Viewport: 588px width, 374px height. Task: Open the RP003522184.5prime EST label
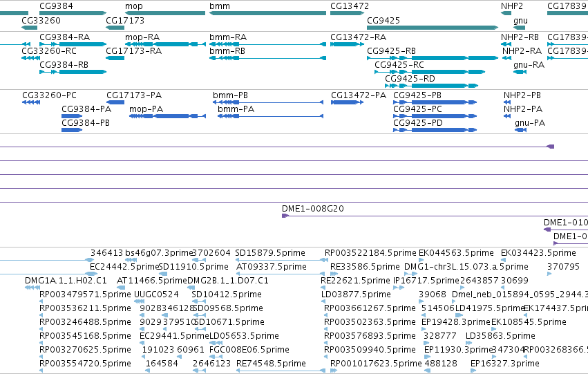(370, 253)
